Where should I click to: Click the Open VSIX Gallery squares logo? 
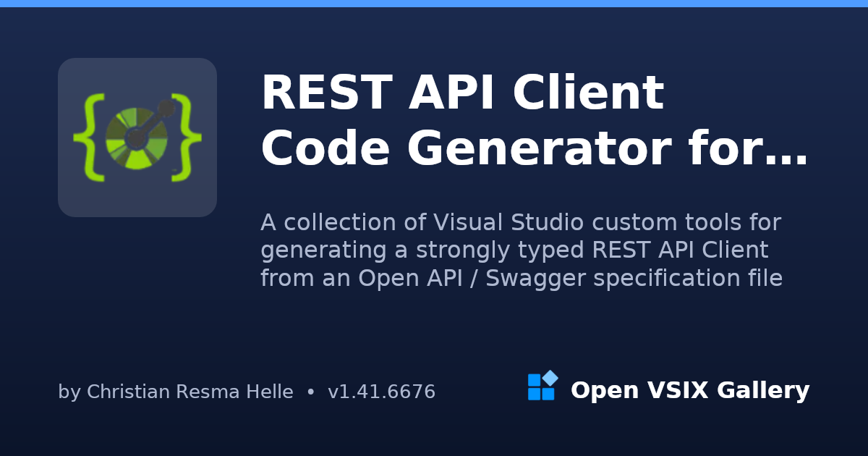(x=542, y=386)
